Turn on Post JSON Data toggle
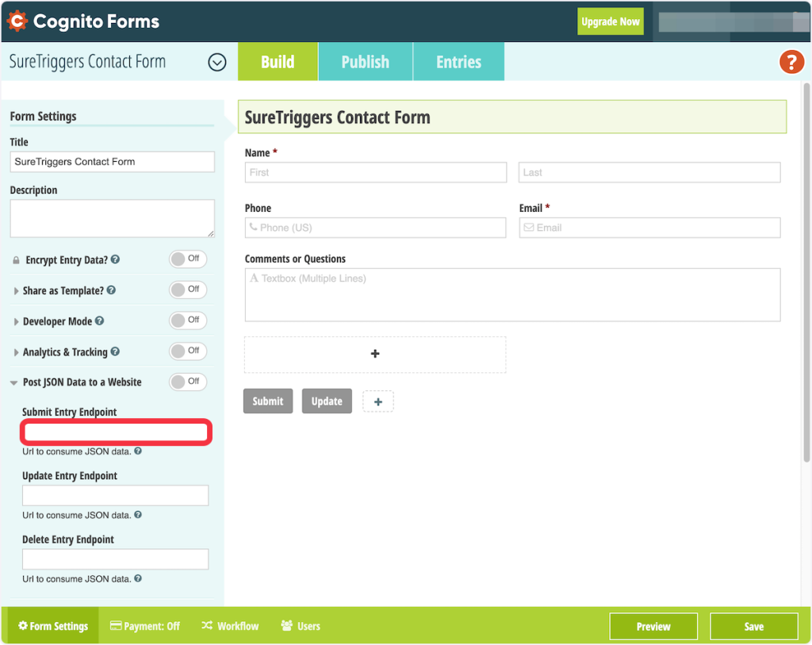Screen dimensions: 812x645 187,382
